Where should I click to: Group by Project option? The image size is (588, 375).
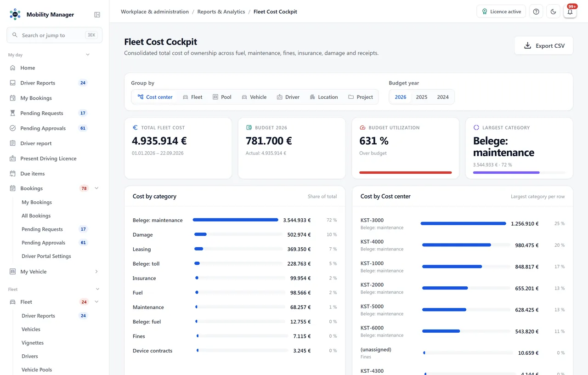click(x=361, y=97)
